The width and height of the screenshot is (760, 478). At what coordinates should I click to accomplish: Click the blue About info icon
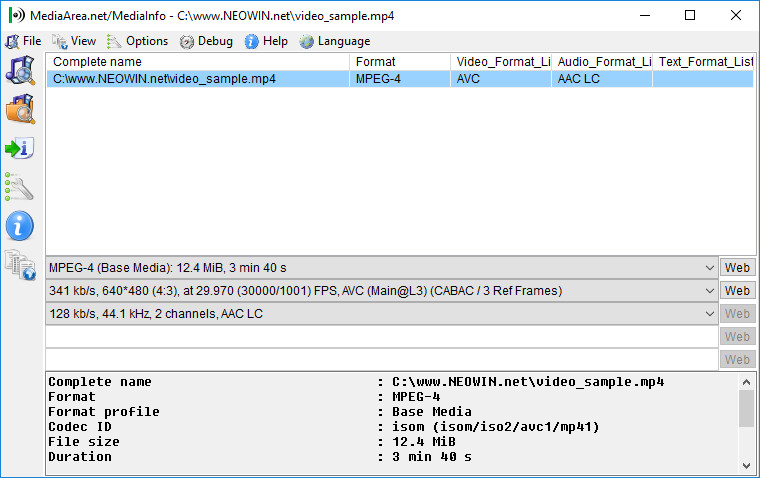point(20,225)
